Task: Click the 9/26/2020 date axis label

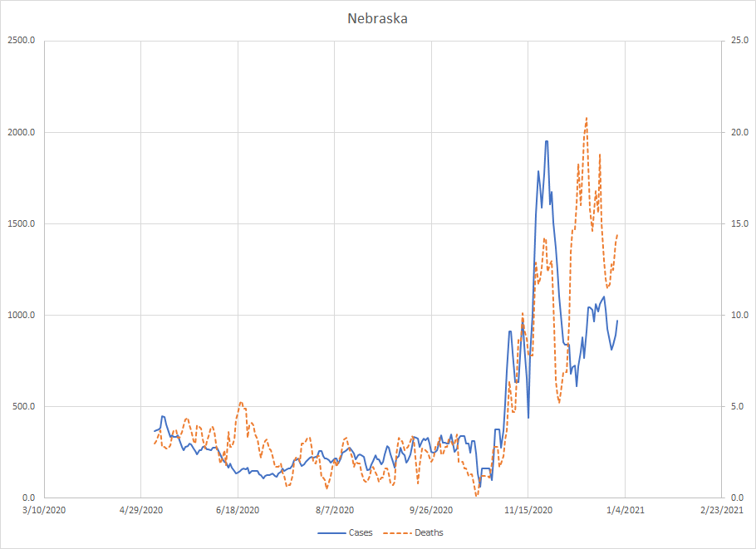Action: 432,510
